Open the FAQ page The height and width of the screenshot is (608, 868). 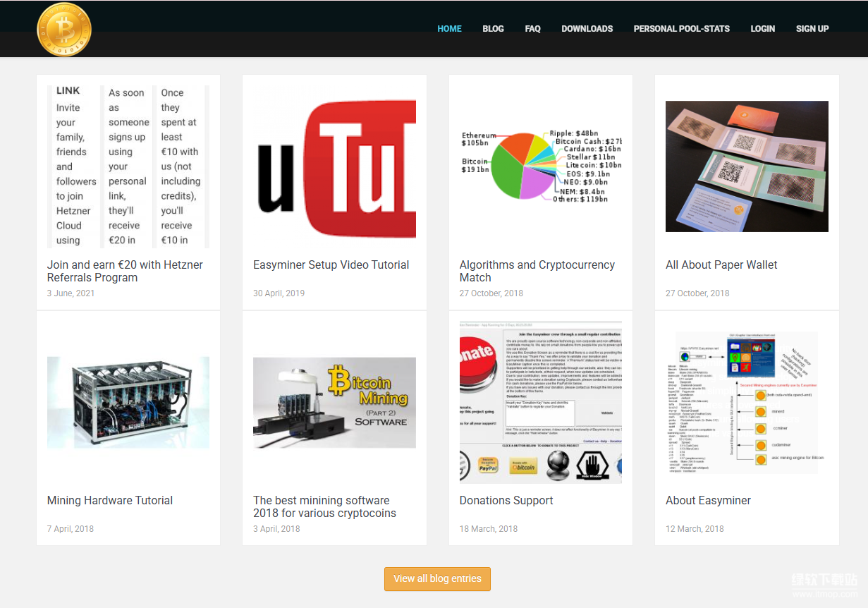coord(532,29)
